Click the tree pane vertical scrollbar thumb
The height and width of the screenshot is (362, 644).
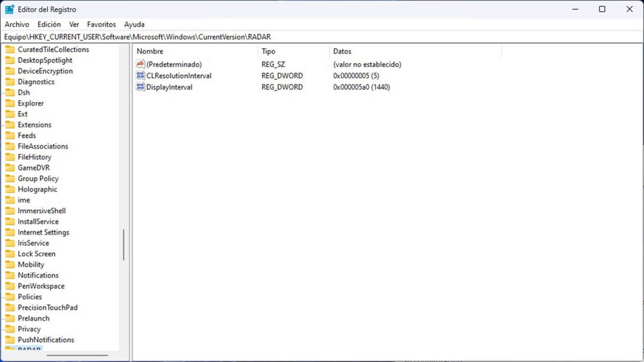(123, 245)
